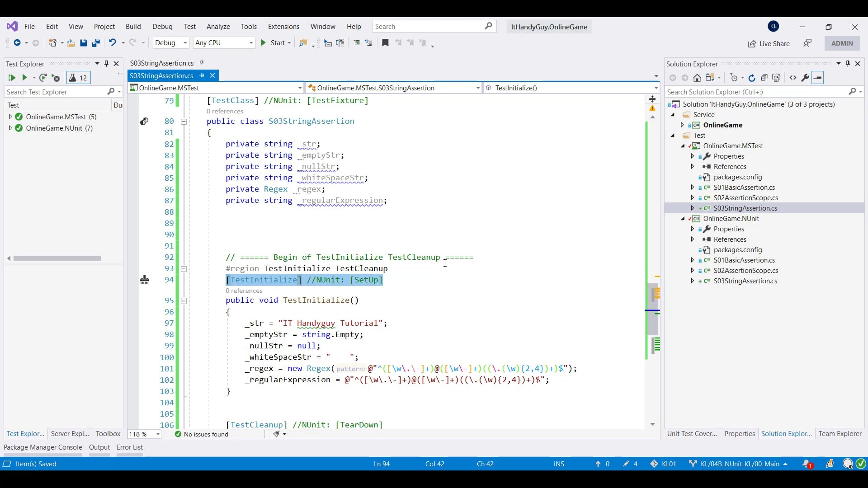This screenshot has width=868, height=488.
Task: Click Save All toolbar icon
Action: 96,43
